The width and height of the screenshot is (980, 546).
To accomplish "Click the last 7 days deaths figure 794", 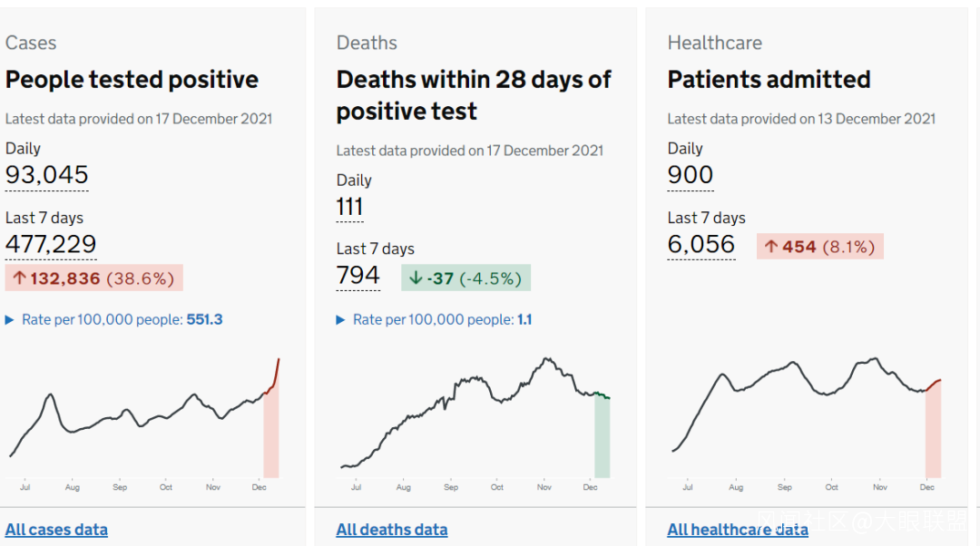I will coord(358,276).
